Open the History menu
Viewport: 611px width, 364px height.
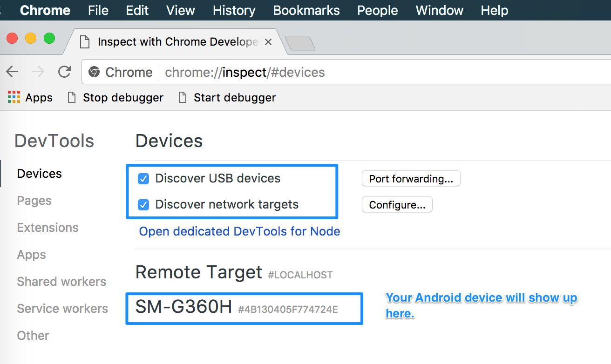coord(234,10)
